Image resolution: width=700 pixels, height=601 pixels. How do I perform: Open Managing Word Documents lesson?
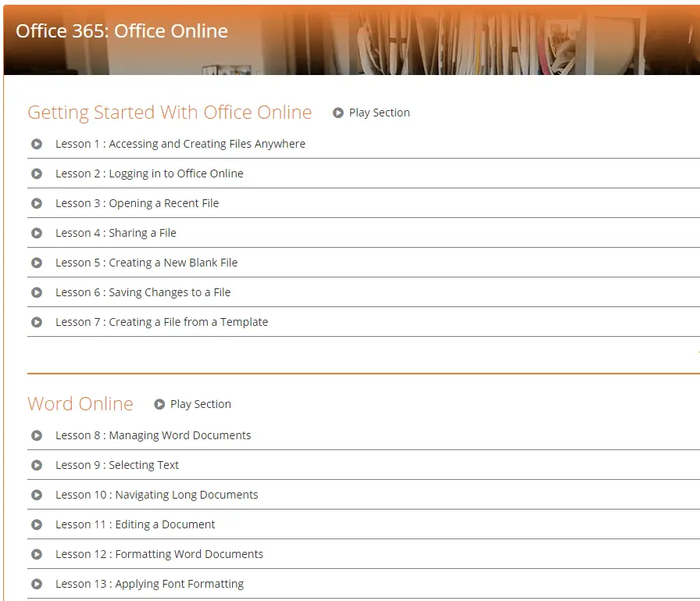[153, 435]
